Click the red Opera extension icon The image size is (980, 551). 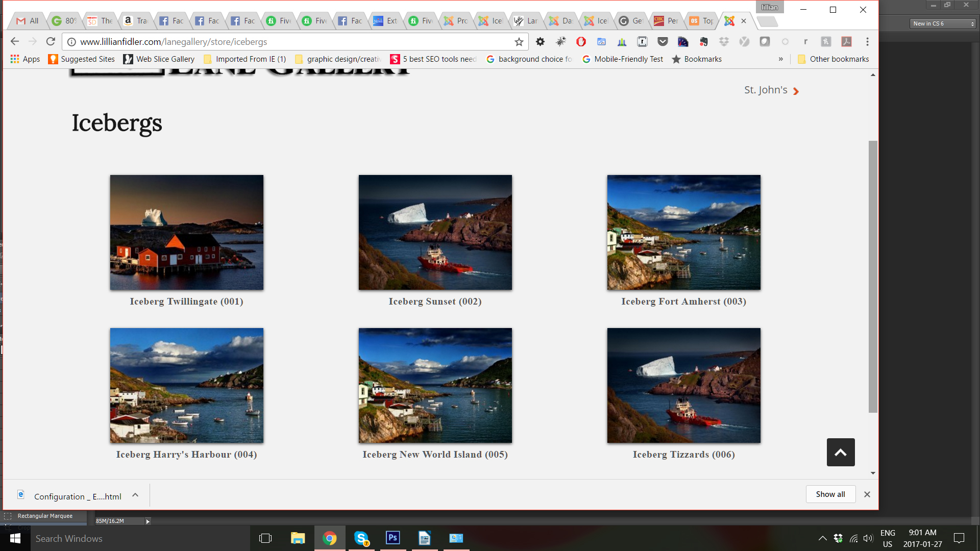coord(581,42)
